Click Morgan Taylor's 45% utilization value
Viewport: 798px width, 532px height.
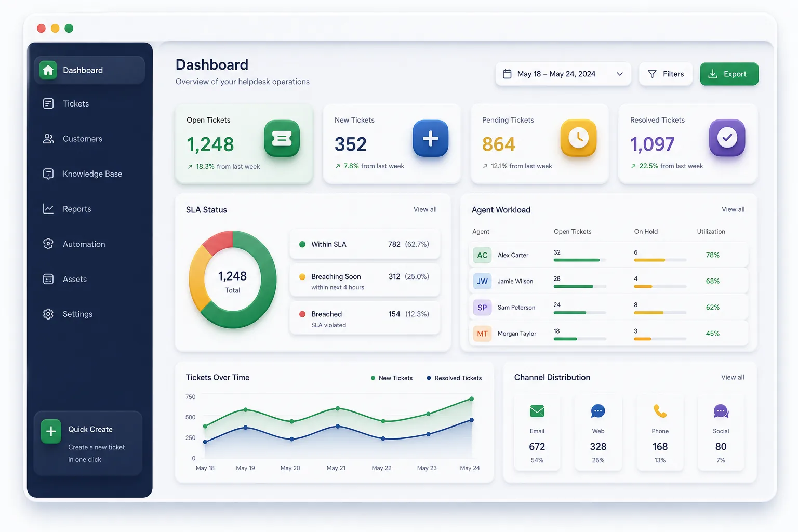713,334
